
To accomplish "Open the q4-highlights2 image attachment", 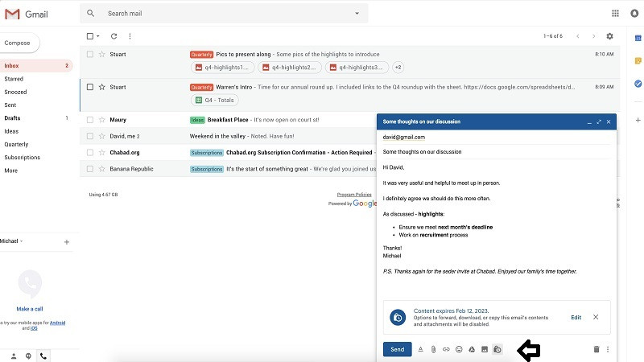I will click(x=290, y=68).
